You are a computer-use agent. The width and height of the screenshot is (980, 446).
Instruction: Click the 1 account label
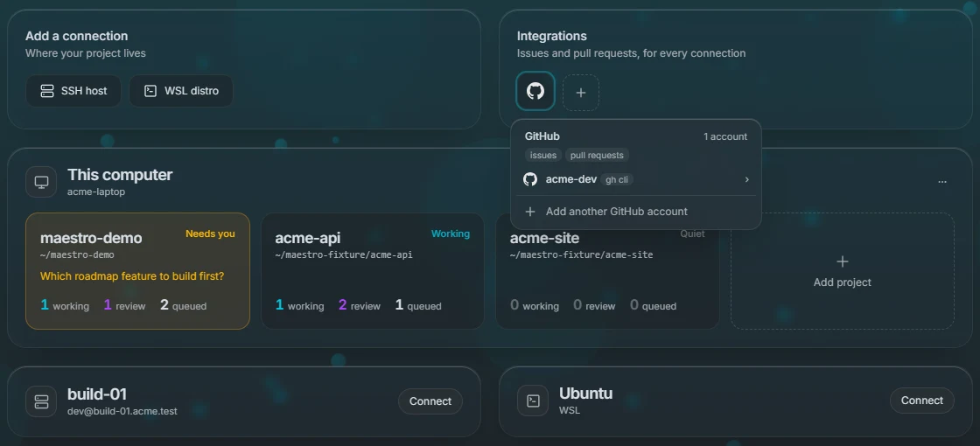click(725, 136)
